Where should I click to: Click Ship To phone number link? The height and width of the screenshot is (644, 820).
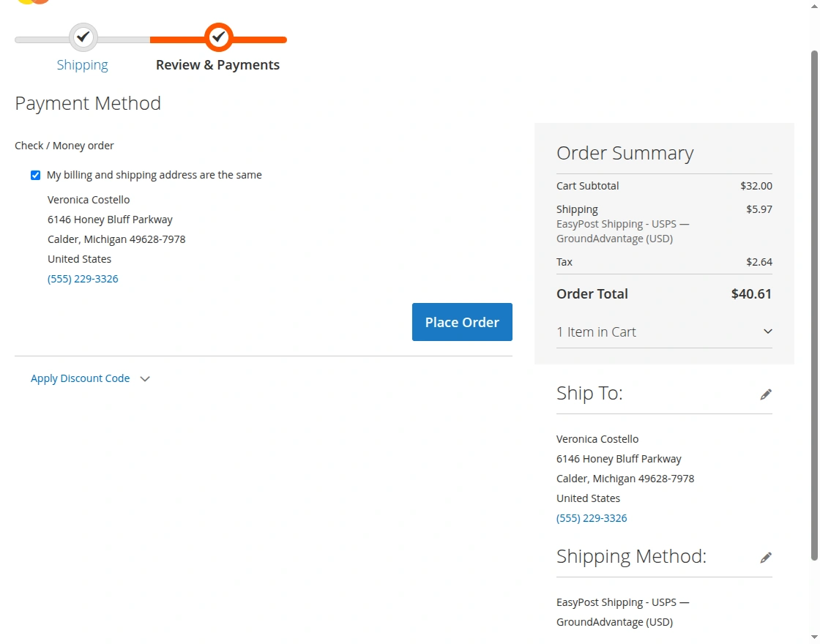tap(592, 518)
